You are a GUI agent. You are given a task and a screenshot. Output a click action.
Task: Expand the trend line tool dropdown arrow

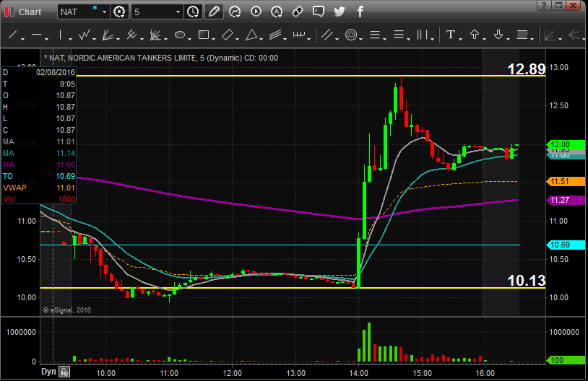[x=22, y=38]
